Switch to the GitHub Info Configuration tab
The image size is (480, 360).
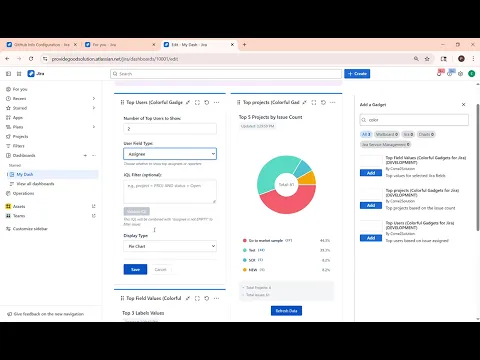point(42,45)
